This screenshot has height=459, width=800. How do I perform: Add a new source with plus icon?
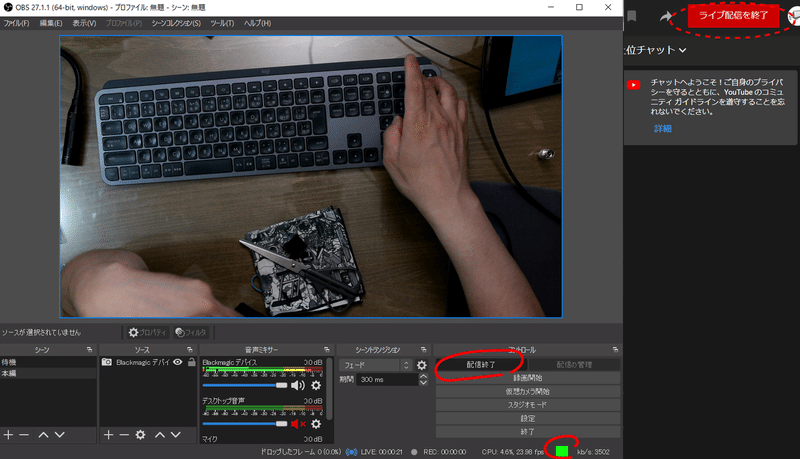click(108, 435)
